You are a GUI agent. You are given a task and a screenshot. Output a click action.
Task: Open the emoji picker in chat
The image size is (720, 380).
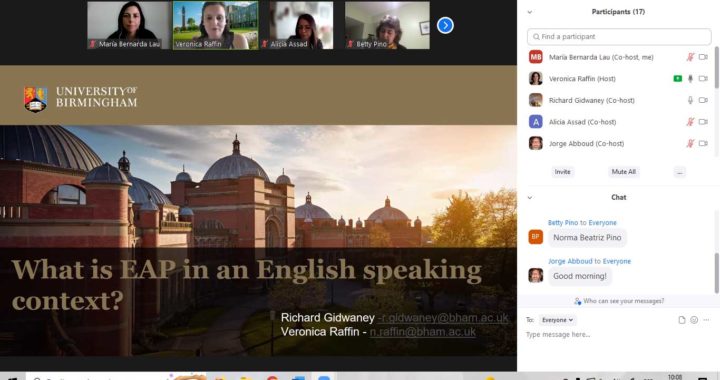click(x=694, y=320)
